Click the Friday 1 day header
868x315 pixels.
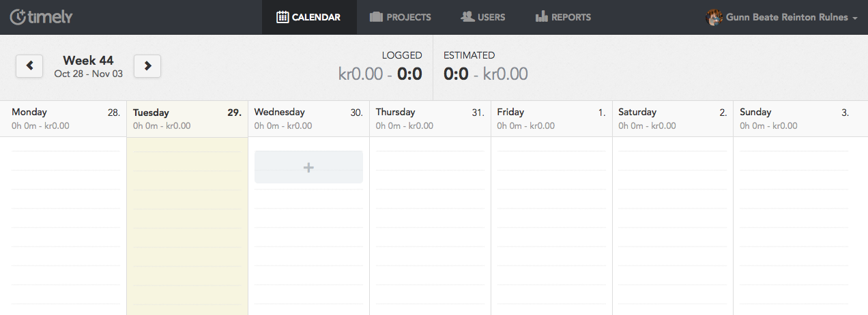tap(551, 119)
